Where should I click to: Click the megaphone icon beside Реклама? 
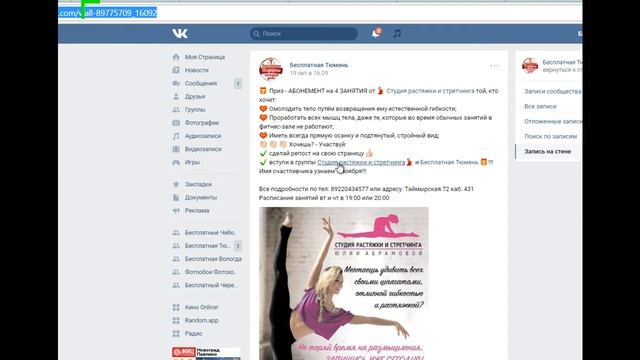[x=176, y=211]
